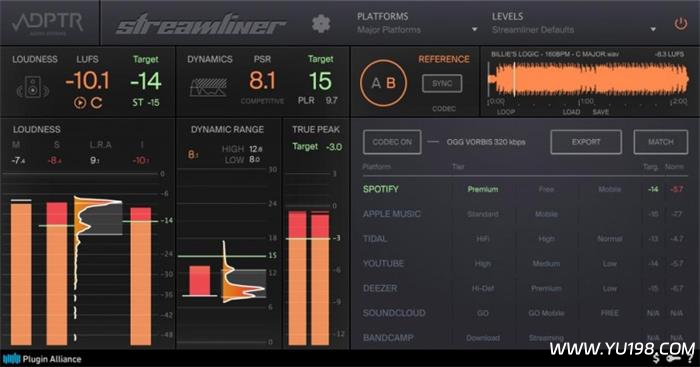Select SoundCloud FREE tier

pos(609,313)
